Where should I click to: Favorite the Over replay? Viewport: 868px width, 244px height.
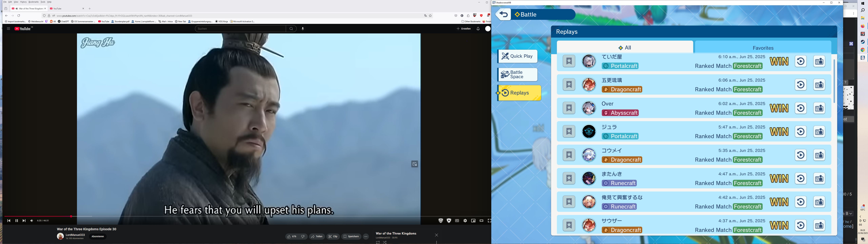(x=569, y=108)
